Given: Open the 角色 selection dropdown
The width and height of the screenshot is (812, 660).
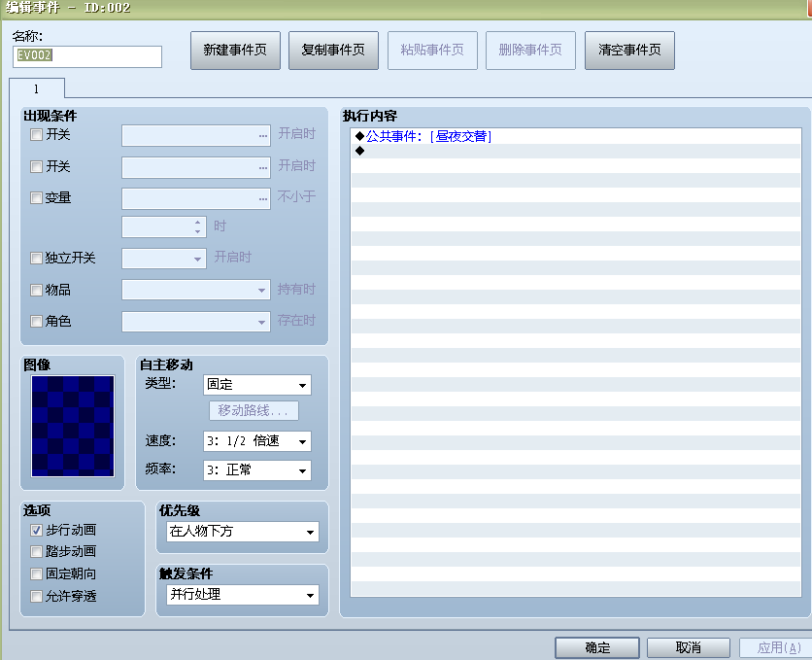Looking at the screenshot, I should coord(196,322).
